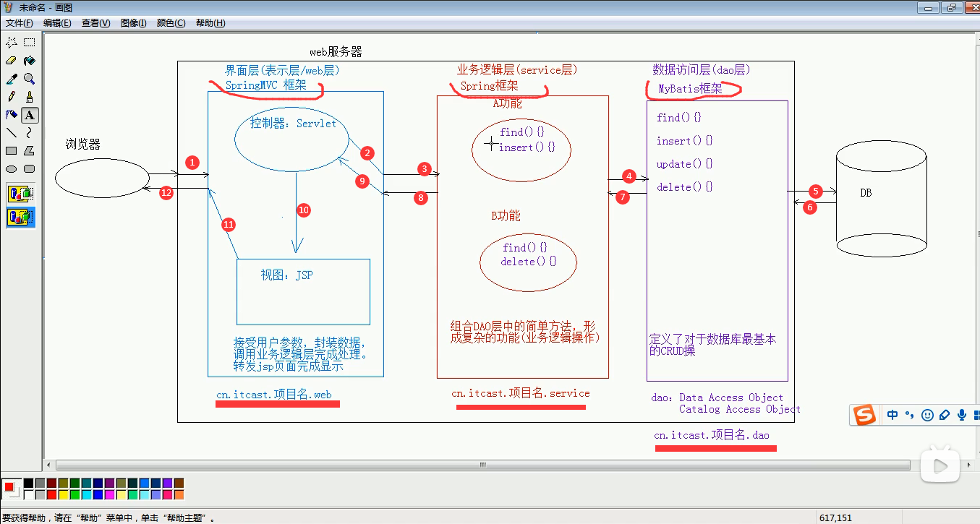Pick the dark green color swatch

coord(74,483)
